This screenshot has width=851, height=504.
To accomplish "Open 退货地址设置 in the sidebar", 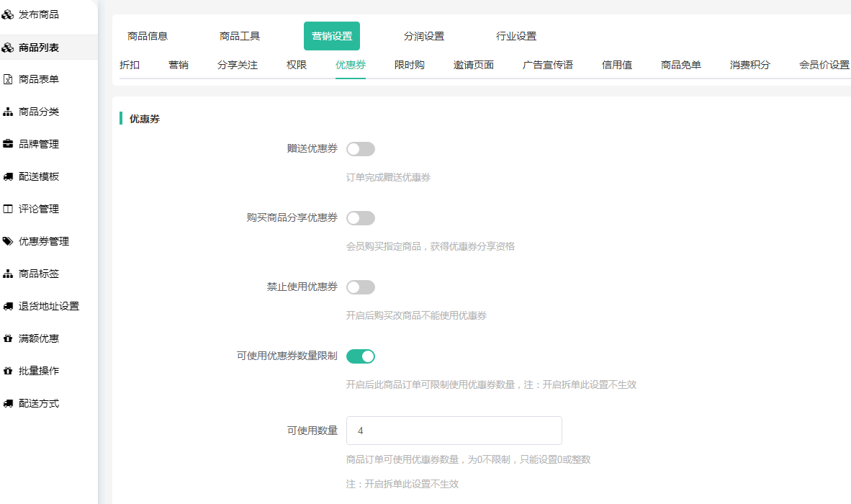I will click(48, 306).
